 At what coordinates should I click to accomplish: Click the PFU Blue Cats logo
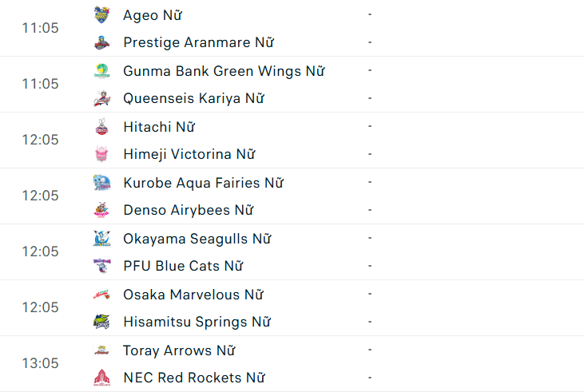[x=101, y=266]
